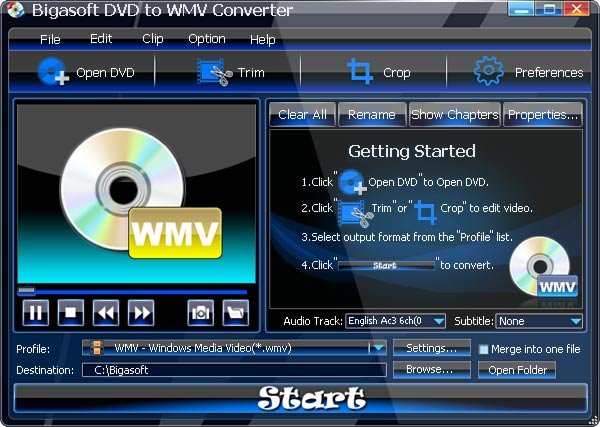Screen dimensions: 600x427
Task: Open snapshot folder icon under preview
Action: coord(236,313)
